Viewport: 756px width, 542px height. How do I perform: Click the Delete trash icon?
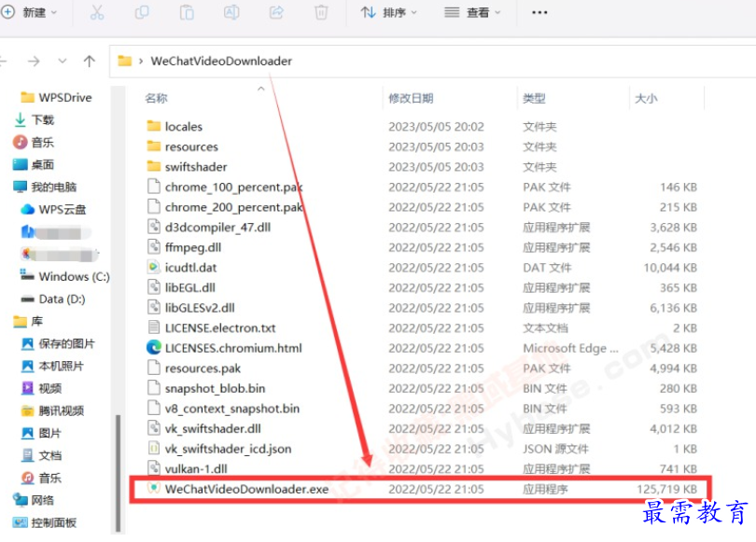[321, 12]
